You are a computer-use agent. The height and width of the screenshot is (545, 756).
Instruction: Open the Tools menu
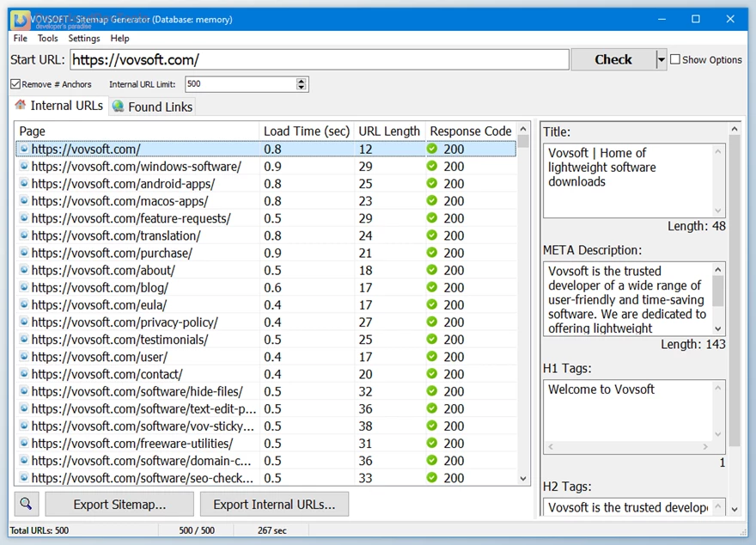pos(48,38)
